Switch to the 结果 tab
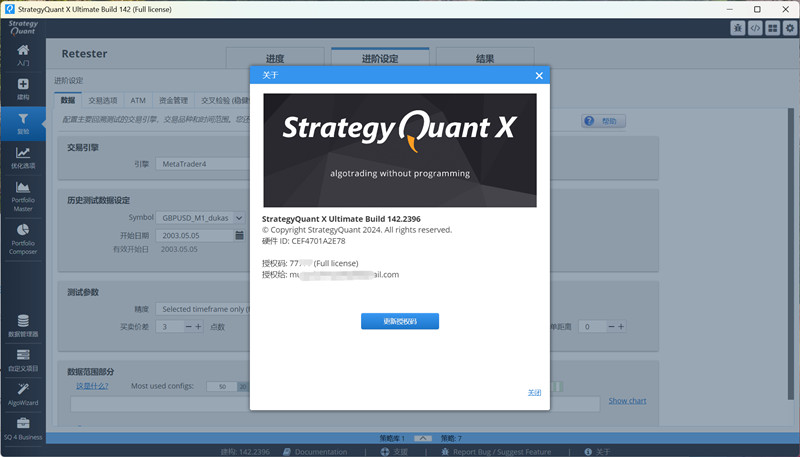800x457 pixels. (485, 58)
